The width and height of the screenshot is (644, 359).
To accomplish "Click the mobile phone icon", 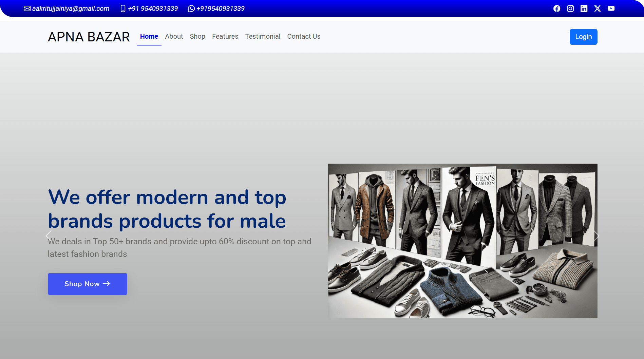I will click(x=123, y=8).
